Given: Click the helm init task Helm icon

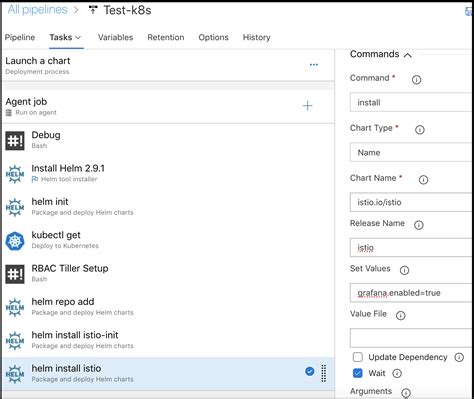Looking at the screenshot, I should pos(15,207).
